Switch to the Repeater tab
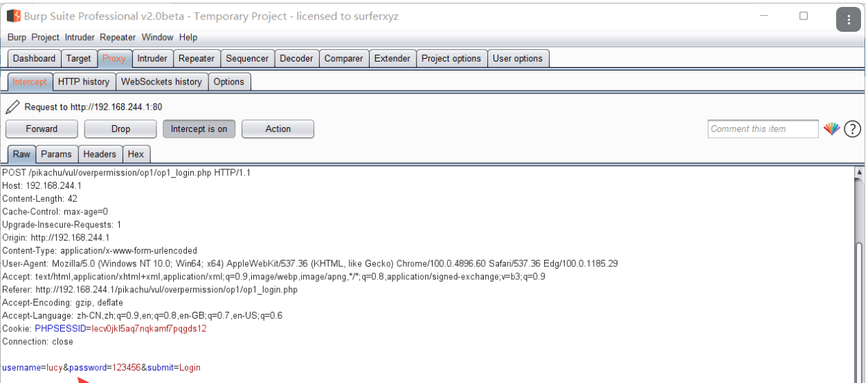The width and height of the screenshot is (868, 383). coord(197,59)
